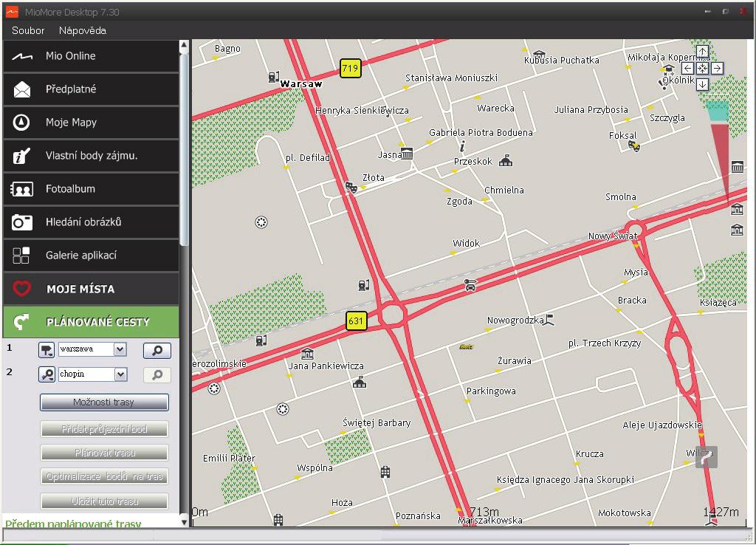Click the Świętej Barbary street label
The height and width of the screenshot is (545, 756).
(377, 423)
